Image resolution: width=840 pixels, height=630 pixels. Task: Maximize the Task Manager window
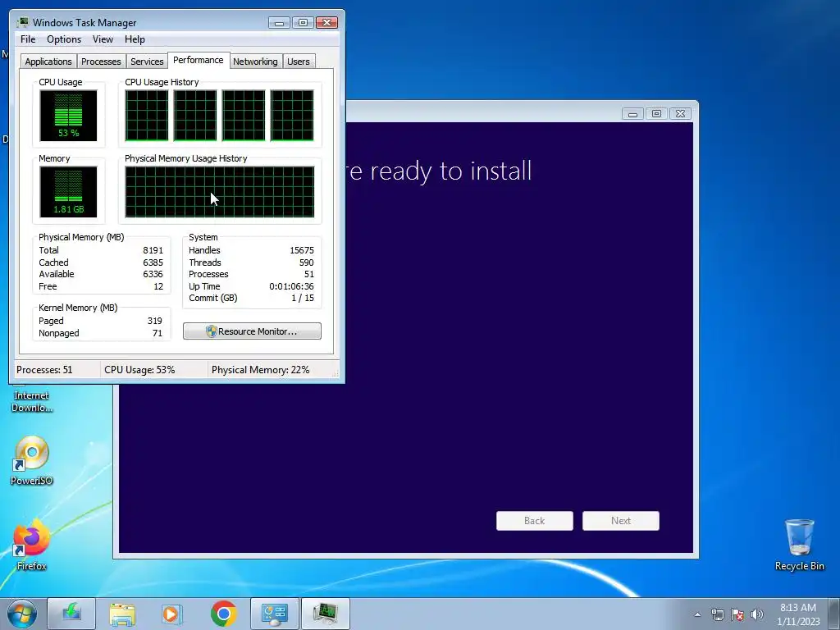303,22
